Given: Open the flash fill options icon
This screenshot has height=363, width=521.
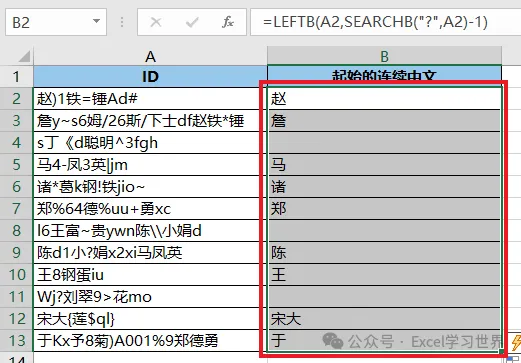Looking at the screenshot, I should tap(515, 342).
